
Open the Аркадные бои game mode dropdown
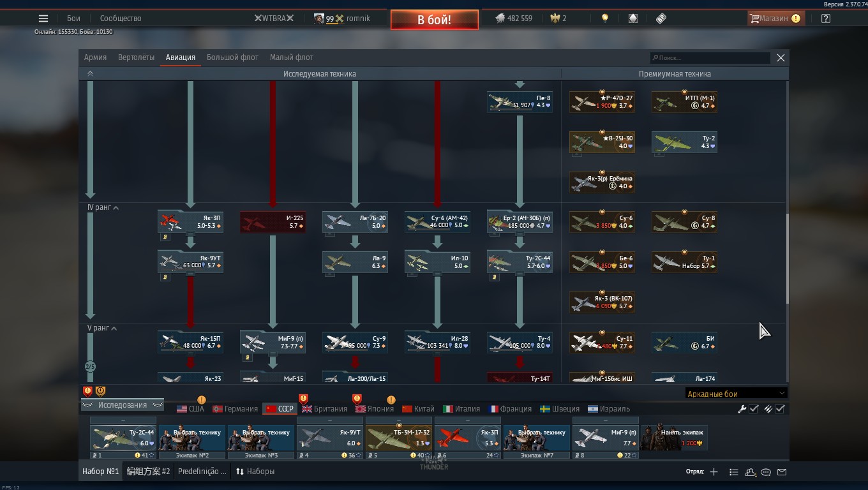coord(736,394)
